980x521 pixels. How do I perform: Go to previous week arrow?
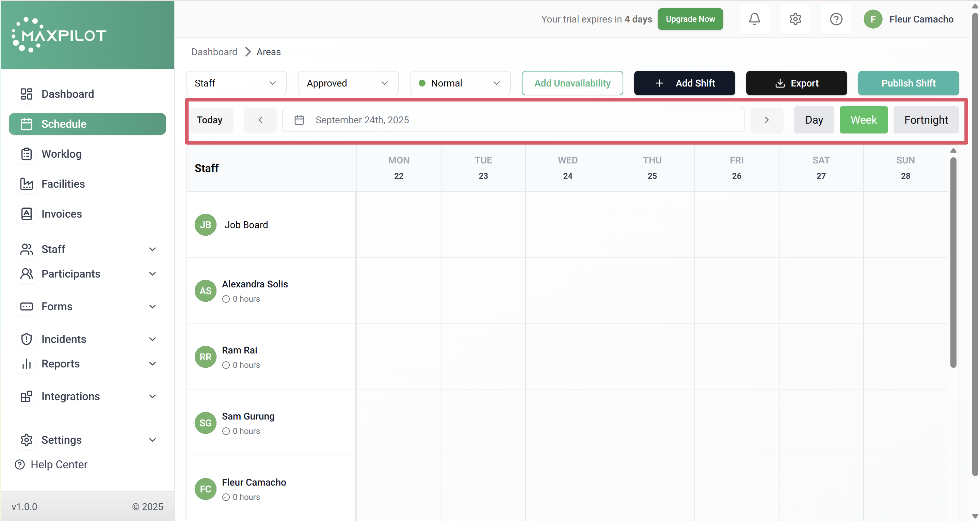[261, 120]
